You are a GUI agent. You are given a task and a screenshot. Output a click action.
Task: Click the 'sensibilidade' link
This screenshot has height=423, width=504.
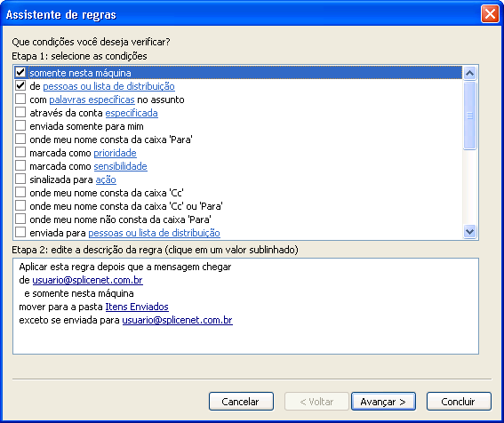point(120,166)
